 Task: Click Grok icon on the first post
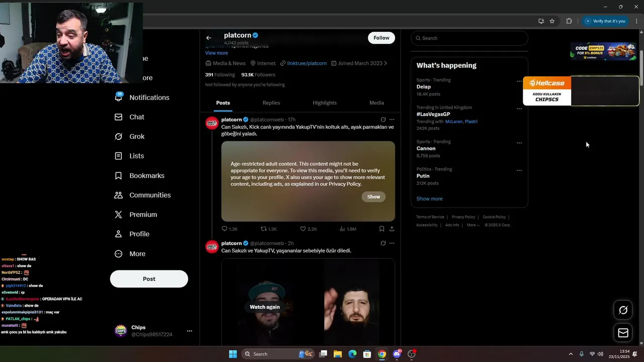coord(383,120)
